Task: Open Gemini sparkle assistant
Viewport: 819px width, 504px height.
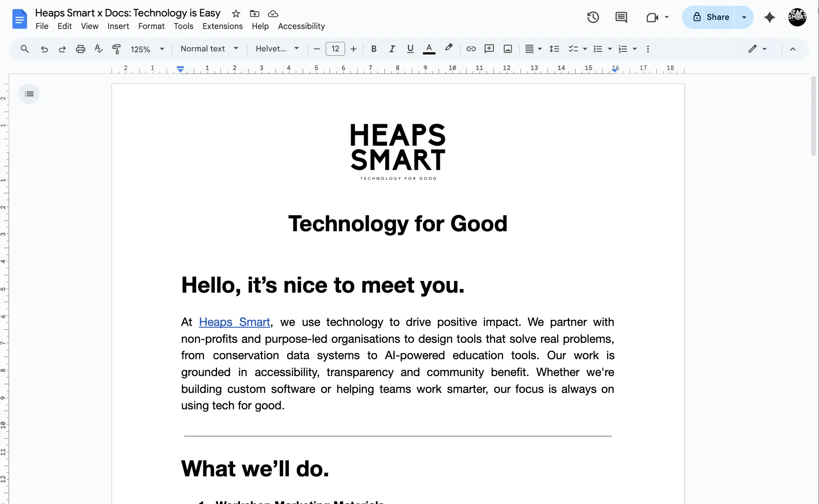Action: click(x=769, y=17)
